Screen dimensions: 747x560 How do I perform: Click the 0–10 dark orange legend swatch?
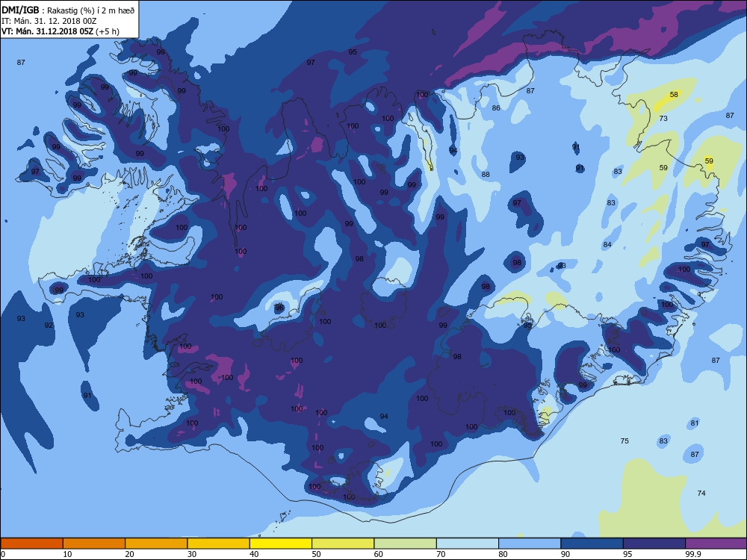point(31,544)
